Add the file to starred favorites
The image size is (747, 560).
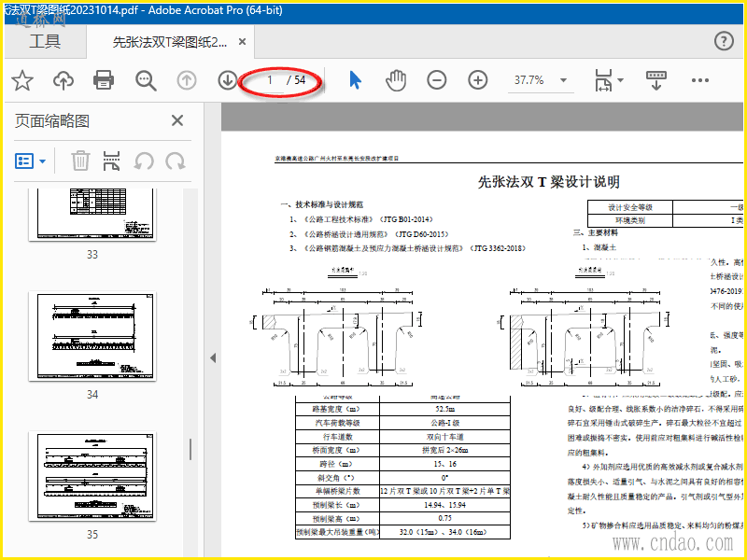(x=22, y=80)
